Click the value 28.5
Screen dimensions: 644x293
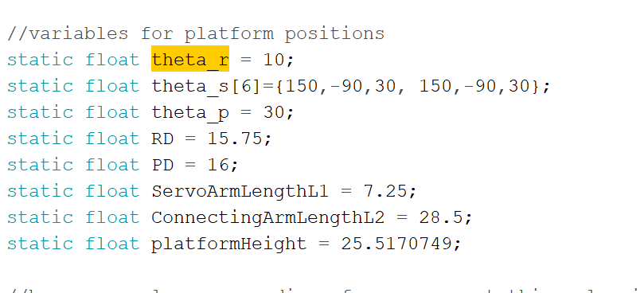(x=441, y=217)
